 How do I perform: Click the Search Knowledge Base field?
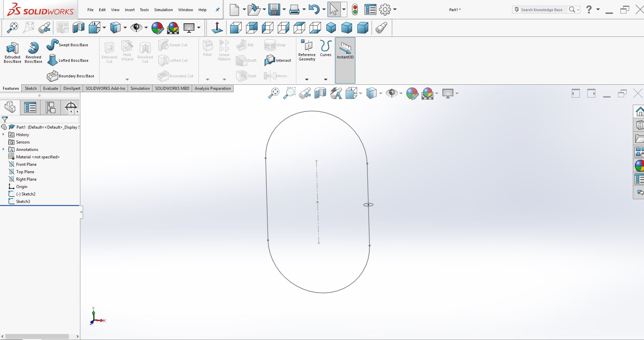(x=541, y=10)
